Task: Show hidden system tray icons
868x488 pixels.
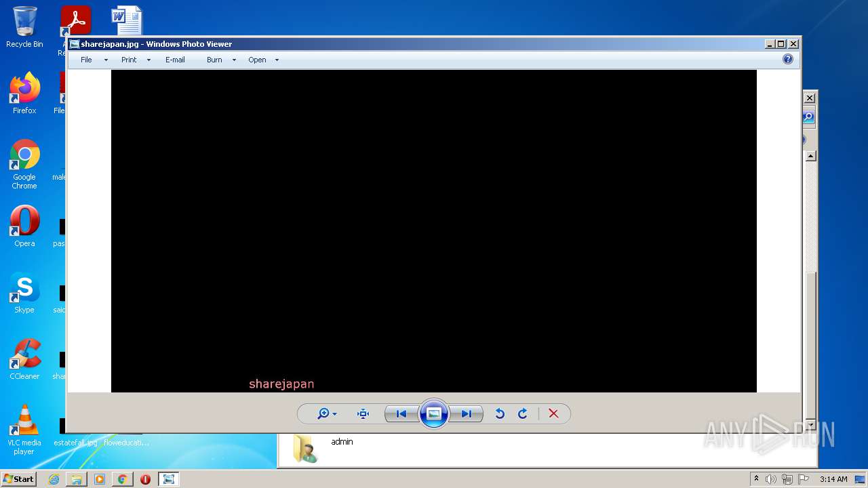Action: (x=756, y=479)
